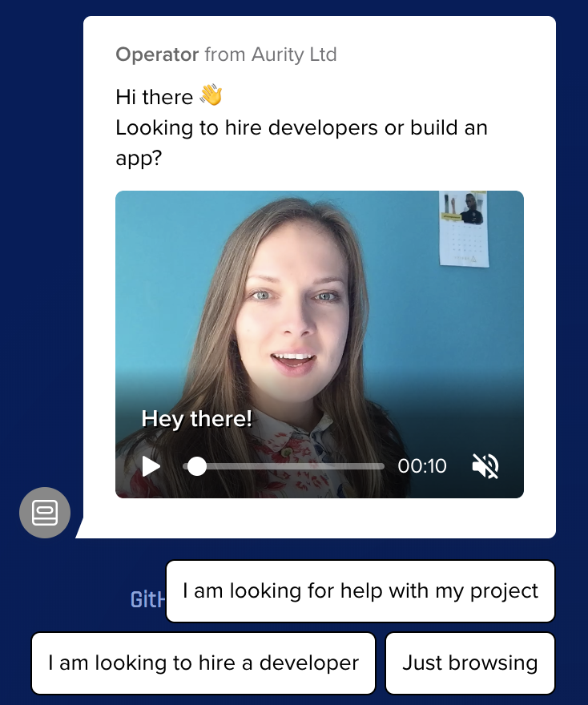This screenshot has height=705, width=588.
Task: Click the "Hi there" greeting text
Action: click(155, 97)
